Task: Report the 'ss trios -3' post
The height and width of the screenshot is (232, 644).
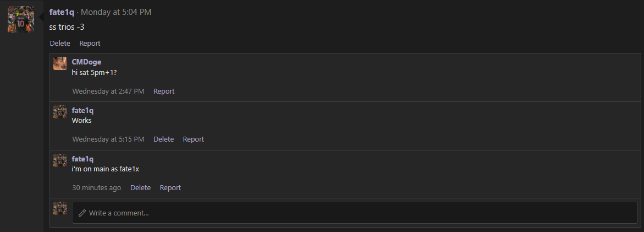Action: 90,43
